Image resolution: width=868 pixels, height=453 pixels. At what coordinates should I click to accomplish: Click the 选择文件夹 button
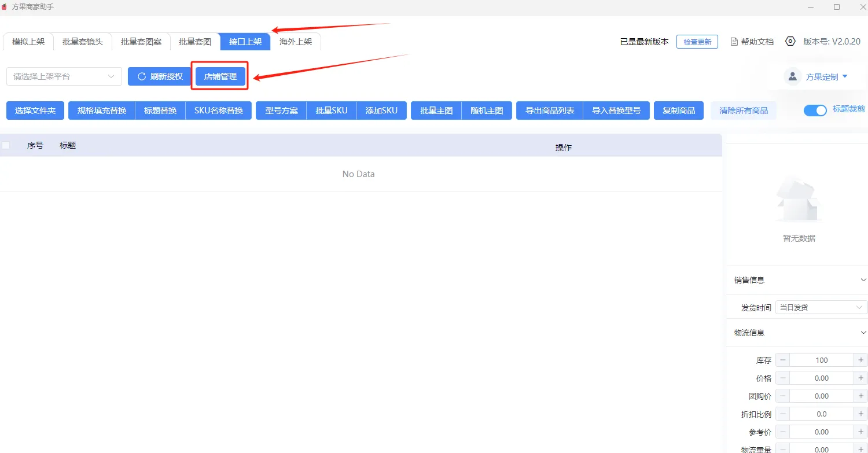35,111
